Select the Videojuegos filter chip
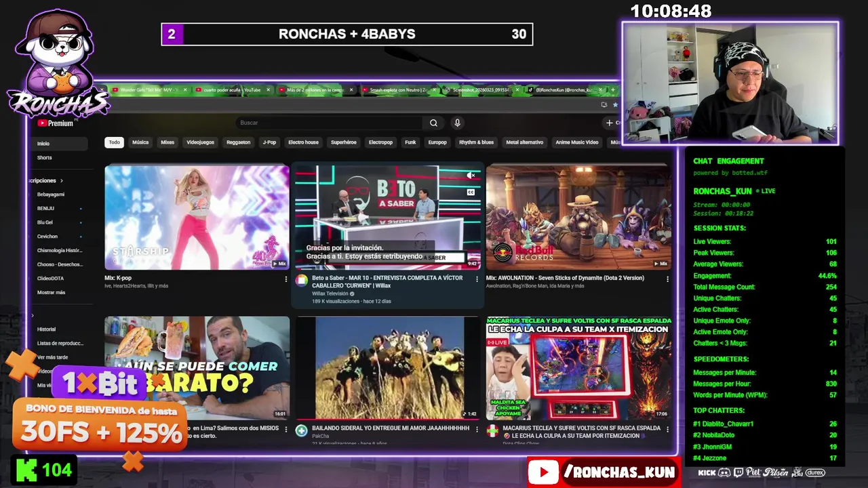 [x=200, y=142]
